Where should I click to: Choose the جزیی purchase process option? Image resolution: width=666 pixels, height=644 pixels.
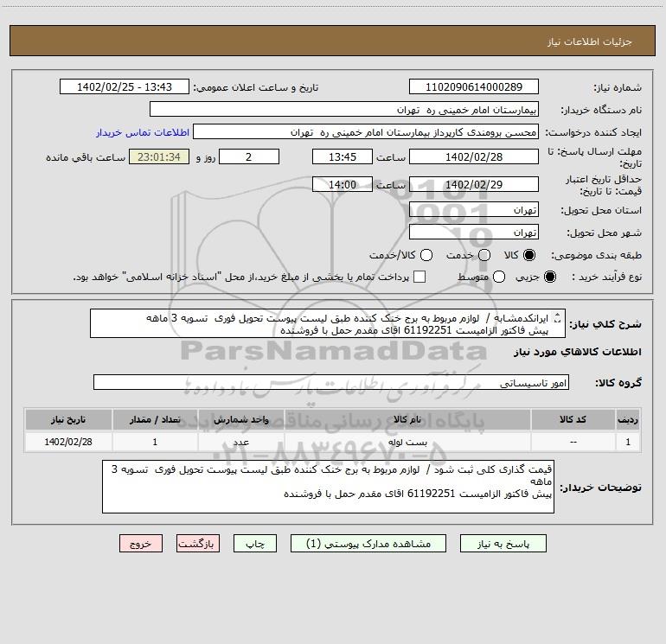(x=549, y=277)
